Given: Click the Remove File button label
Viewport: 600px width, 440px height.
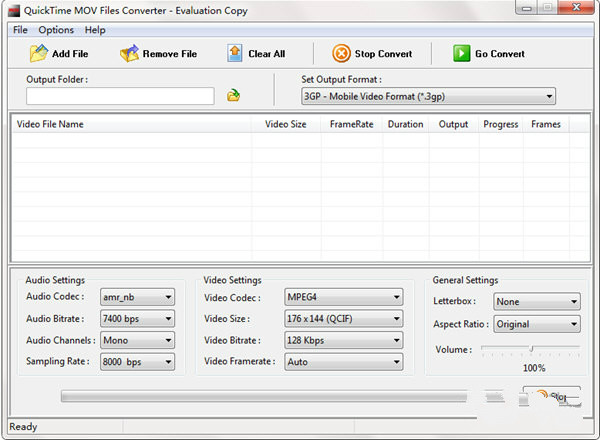Looking at the screenshot, I should pyautogui.click(x=170, y=54).
